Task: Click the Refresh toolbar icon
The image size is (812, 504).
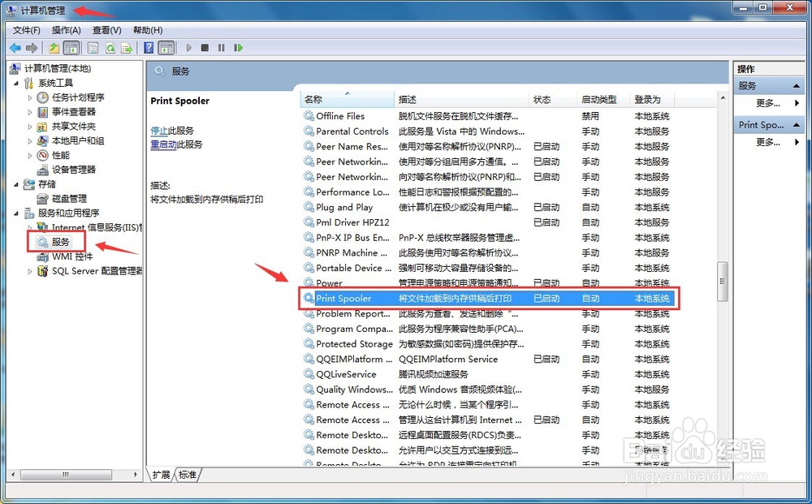Action: (x=110, y=48)
